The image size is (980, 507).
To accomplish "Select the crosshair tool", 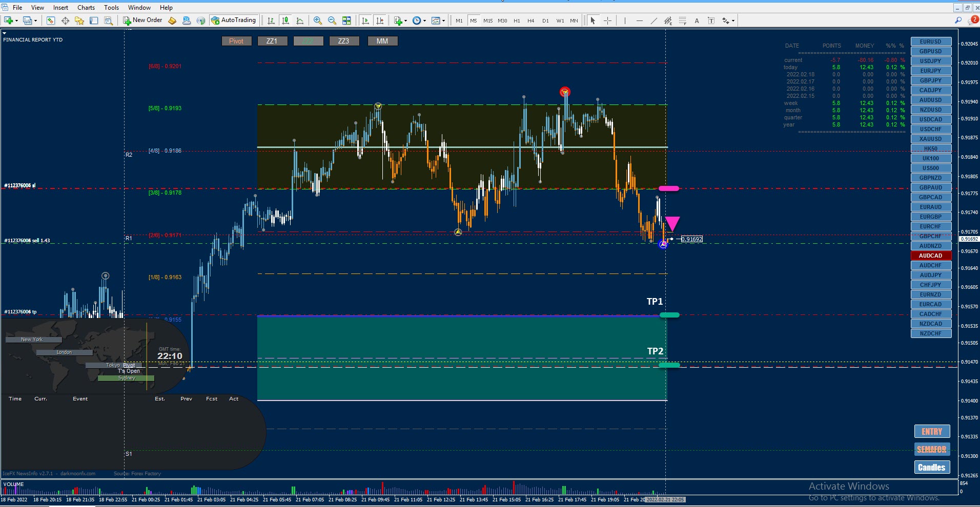I will (x=607, y=20).
